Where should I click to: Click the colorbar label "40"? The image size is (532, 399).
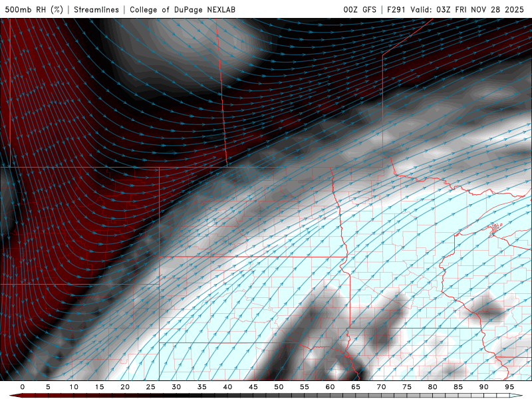click(227, 387)
